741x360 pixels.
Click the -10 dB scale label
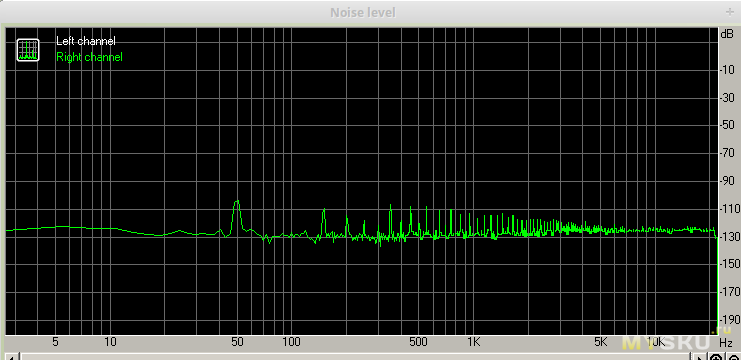[727, 69]
